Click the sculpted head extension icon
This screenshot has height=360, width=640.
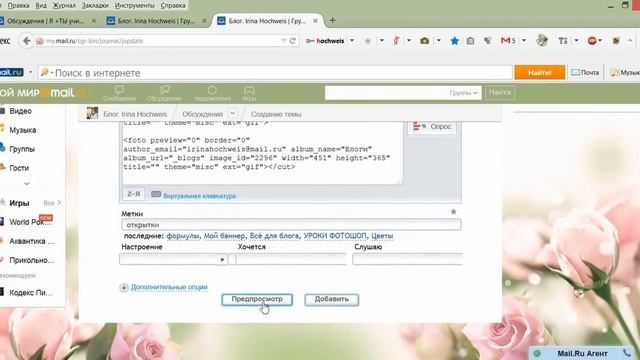[x=542, y=40]
